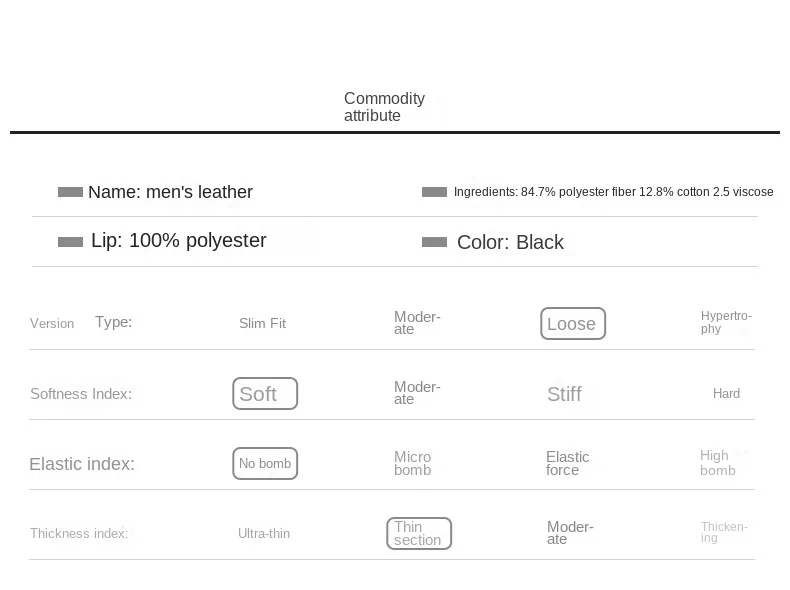Click the Moderate option in the Thickness index row

click(x=570, y=533)
